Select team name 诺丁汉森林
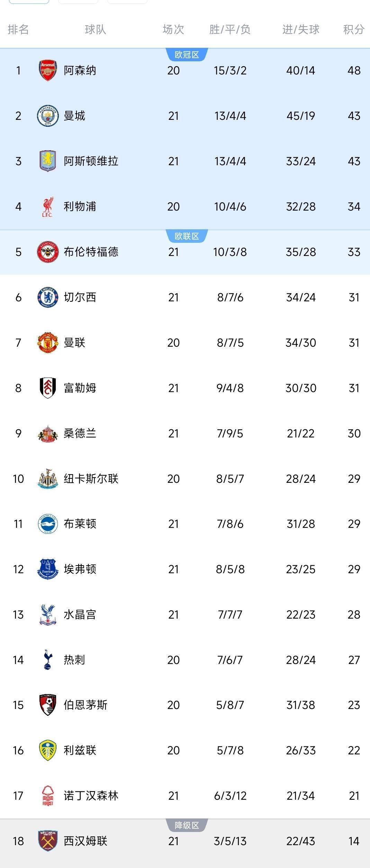This screenshot has width=370, height=868. point(91,796)
